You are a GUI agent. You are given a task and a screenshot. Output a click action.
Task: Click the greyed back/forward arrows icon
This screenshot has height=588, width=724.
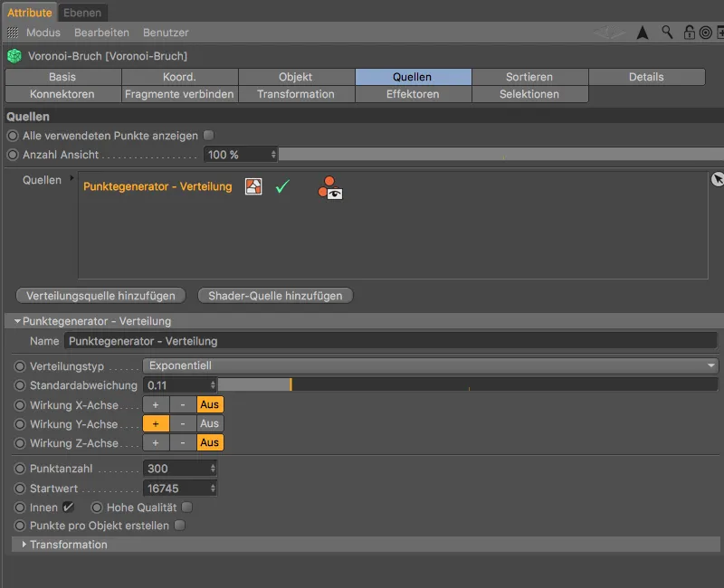tap(609, 33)
